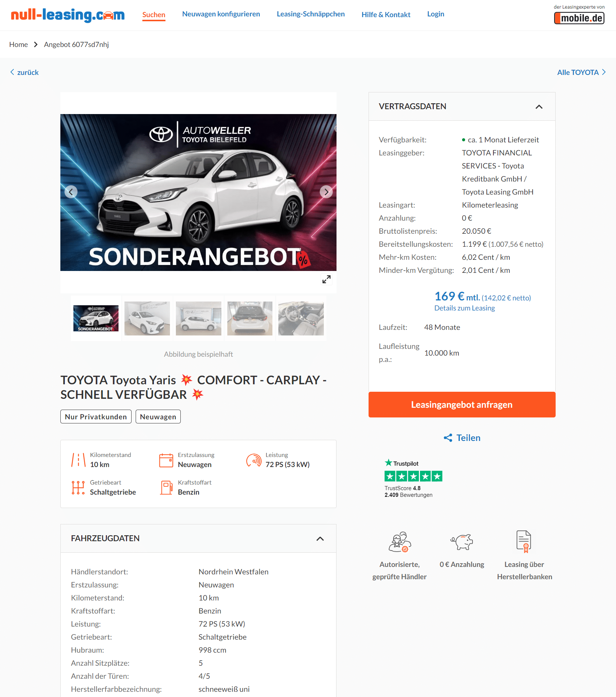Open Neuwagen konfigurieren in navigation

tap(221, 14)
